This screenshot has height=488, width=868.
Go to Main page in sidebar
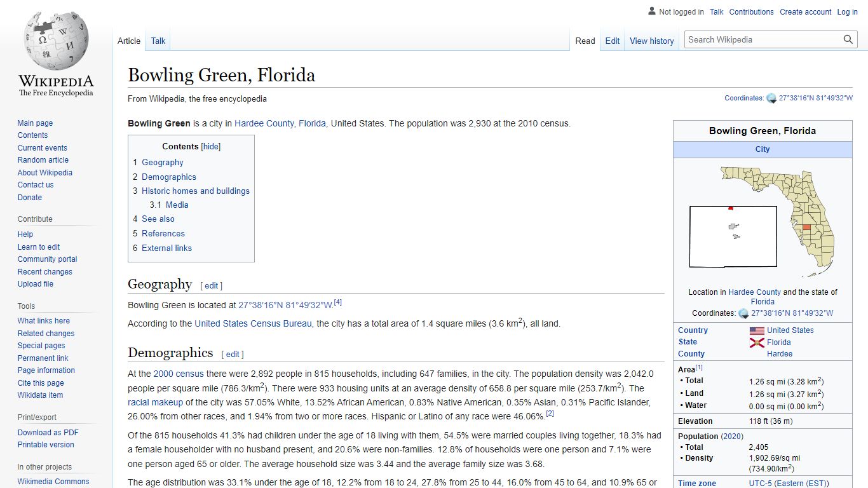35,123
